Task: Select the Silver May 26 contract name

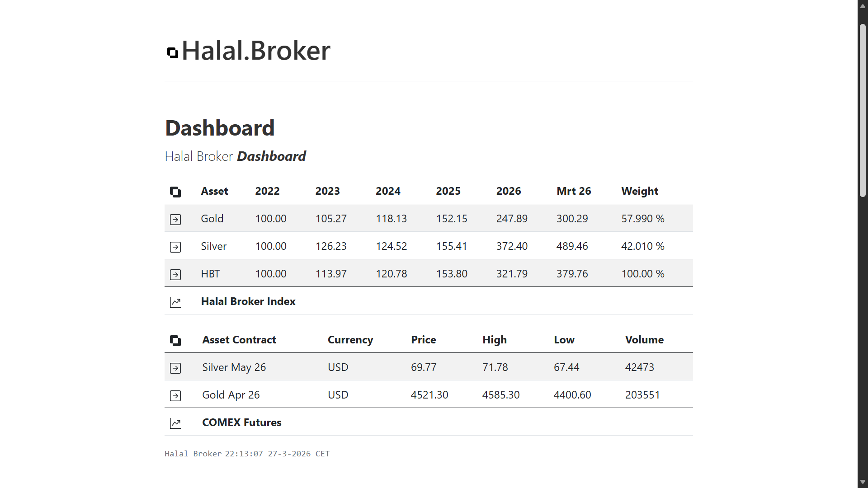Action: (234, 367)
